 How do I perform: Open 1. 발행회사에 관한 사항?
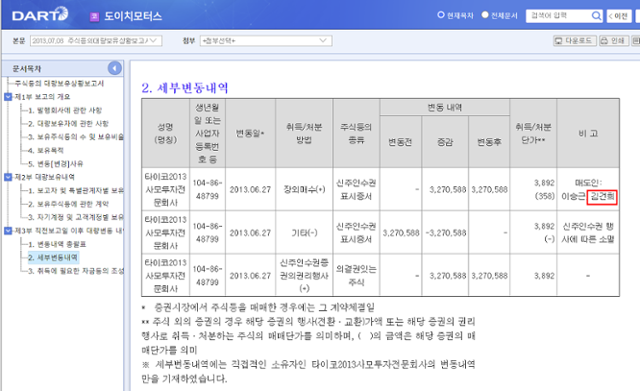[65, 110]
